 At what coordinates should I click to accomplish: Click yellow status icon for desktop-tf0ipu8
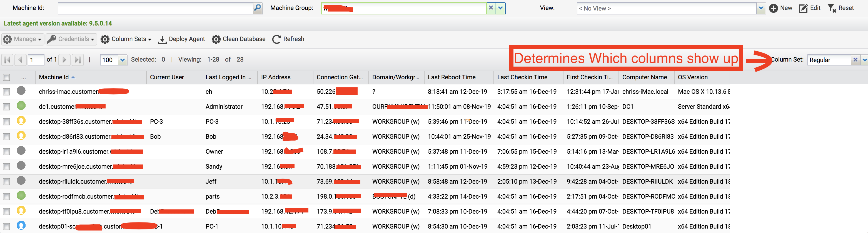(21, 210)
